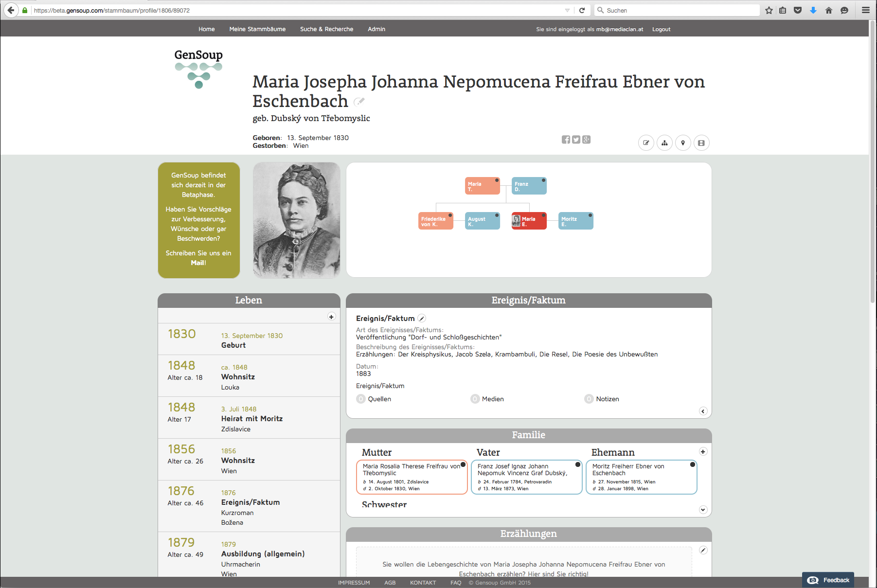
Task: Click the Logout link
Action: pos(661,29)
